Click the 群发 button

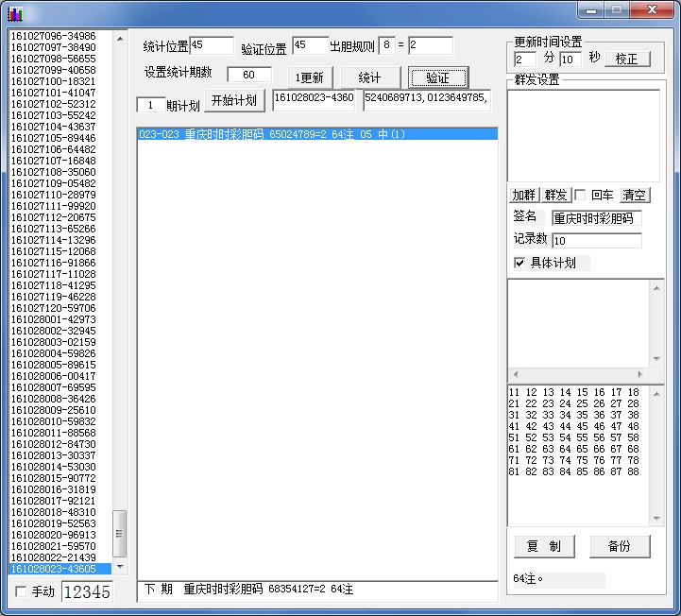click(556, 195)
